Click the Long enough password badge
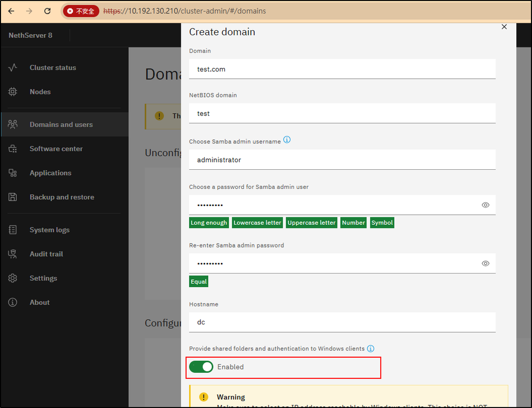 point(209,223)
